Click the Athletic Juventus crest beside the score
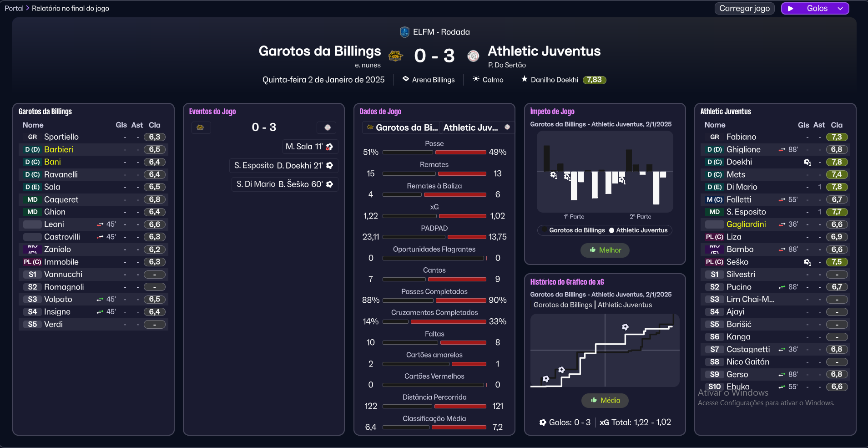868x448 pixels. click(x=473, y=56)
